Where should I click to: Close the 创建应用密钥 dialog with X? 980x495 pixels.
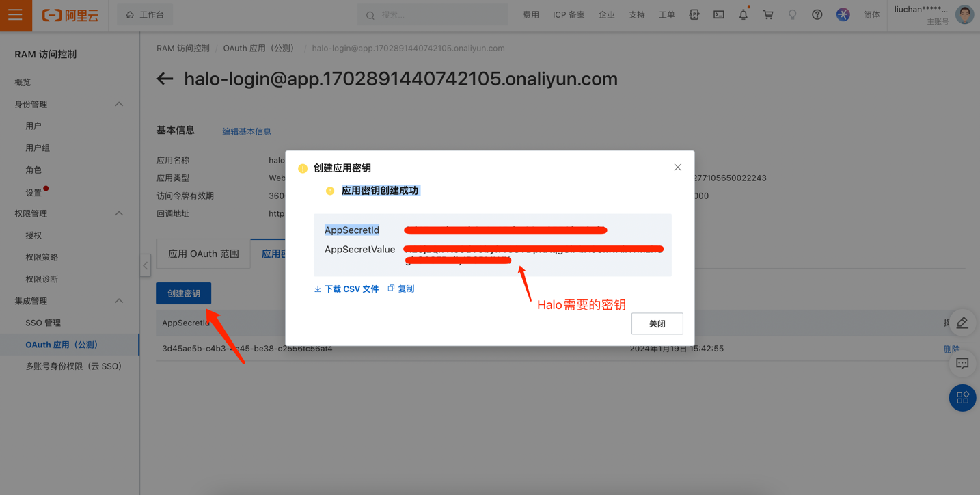[x=678, y=168]
